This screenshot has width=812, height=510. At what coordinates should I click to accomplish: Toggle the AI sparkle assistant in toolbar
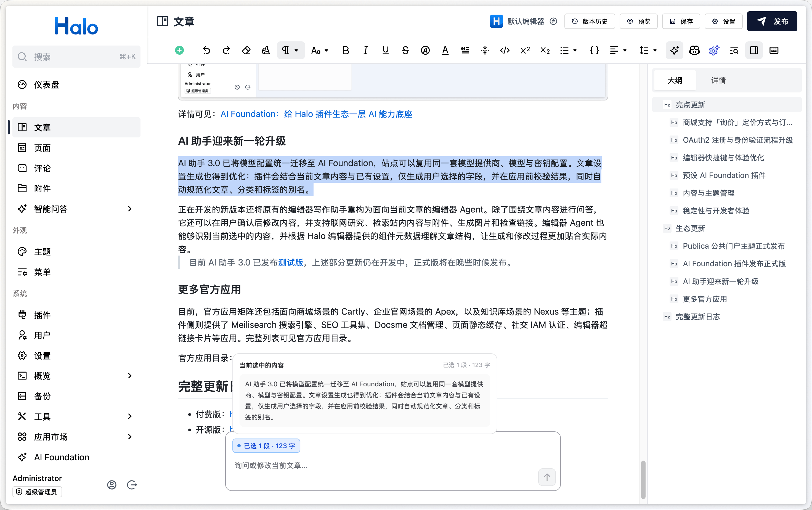pos(675,51)
